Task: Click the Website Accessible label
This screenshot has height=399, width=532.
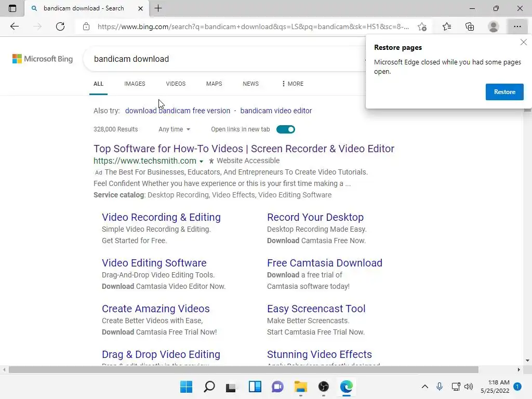Action: coord(248,161)
